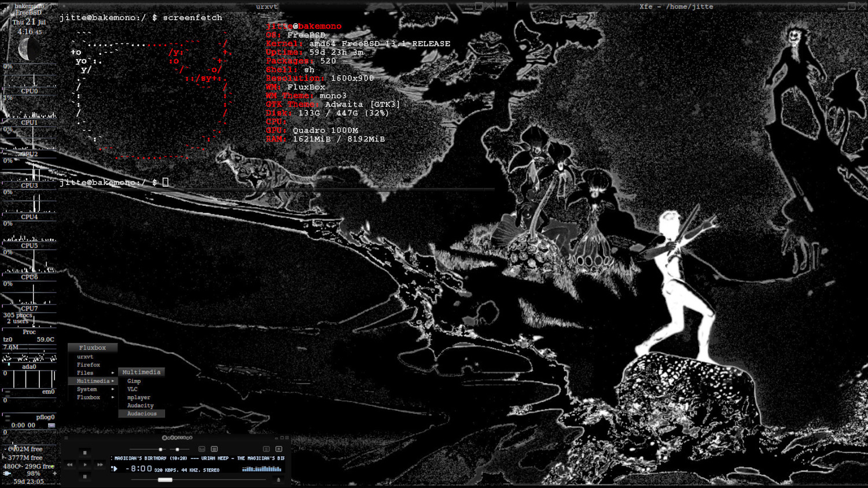
Task: Click 320 KBPS bitrate info text
Action: click(x=165, y=470)
